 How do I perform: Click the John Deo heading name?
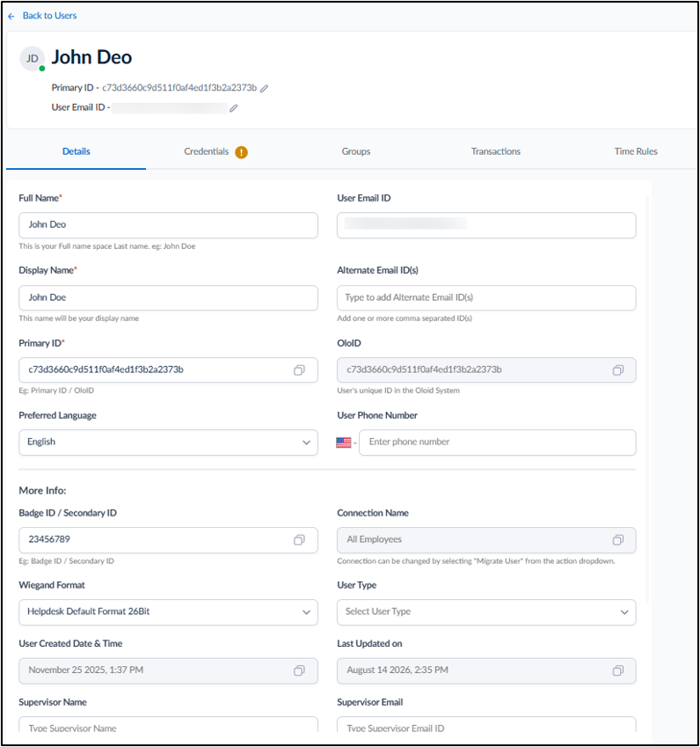(91, 58)
